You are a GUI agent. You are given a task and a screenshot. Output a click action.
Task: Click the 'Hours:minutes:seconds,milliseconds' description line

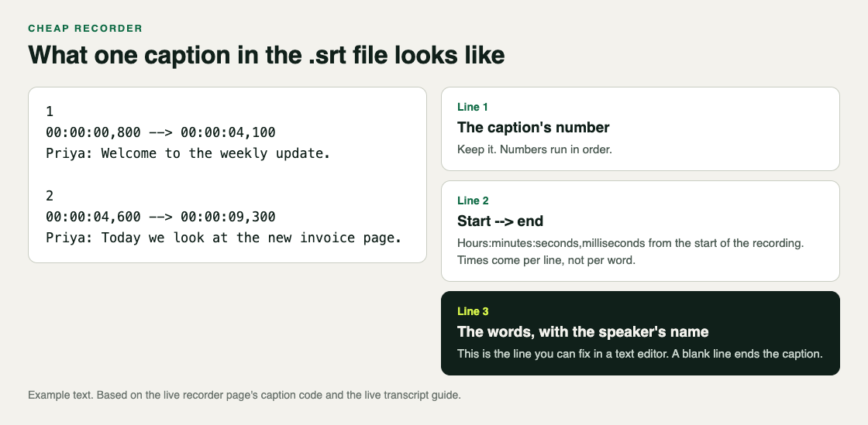pyautogui.click(x=631, y=243)
